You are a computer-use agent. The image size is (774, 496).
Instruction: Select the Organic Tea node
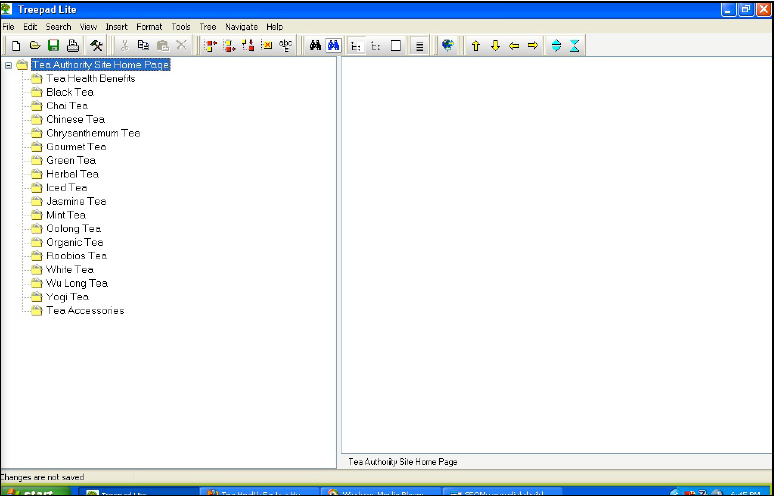point(75,242)
